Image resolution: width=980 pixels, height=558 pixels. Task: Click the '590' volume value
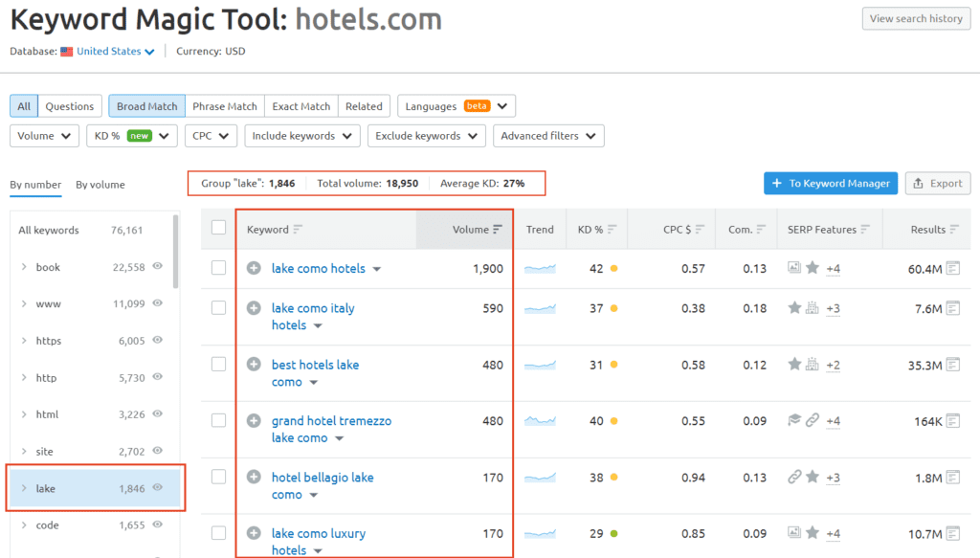click(x=493, y=308)
